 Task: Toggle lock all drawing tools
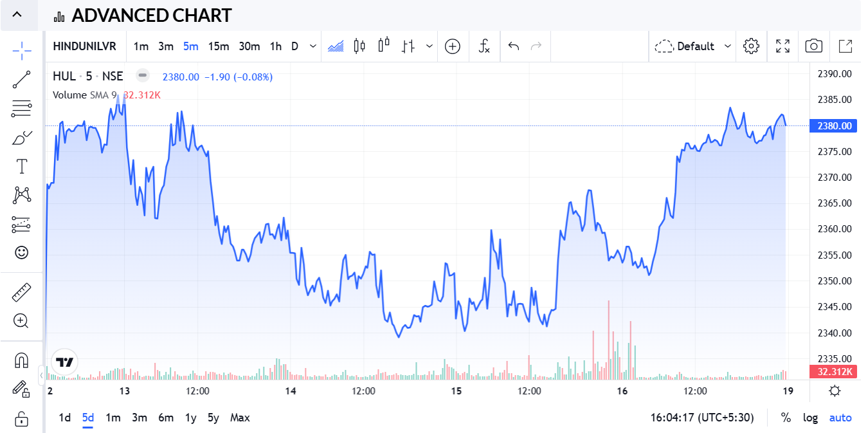tap(21, 418)
